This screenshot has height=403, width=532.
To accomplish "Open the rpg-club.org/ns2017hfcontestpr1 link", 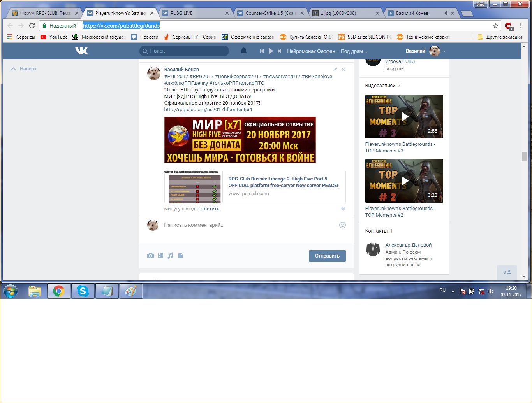I will point(208,110).
